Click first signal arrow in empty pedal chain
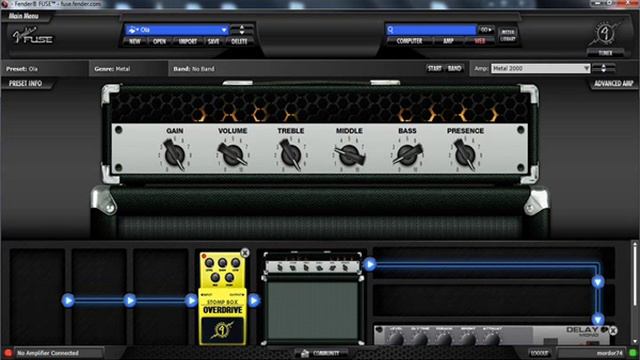The width and height of the screenshot is (640, 360). (x=68, y=301)
